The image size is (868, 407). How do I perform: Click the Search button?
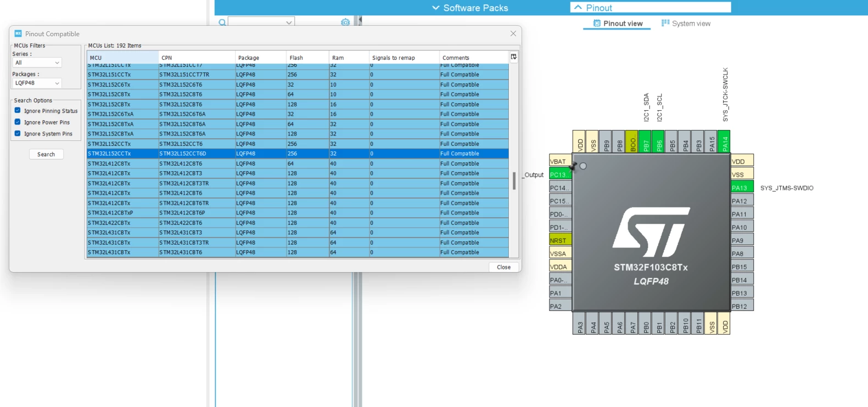click(x=46, y=154)
